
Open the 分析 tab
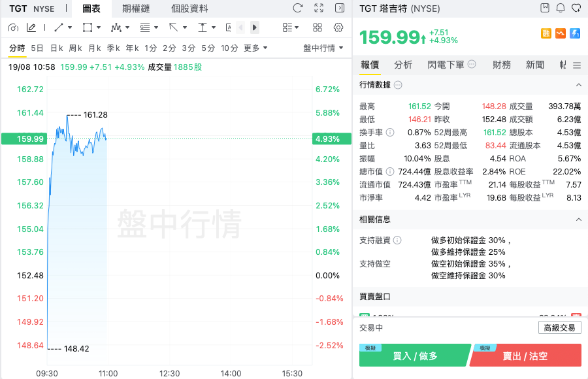403,65
